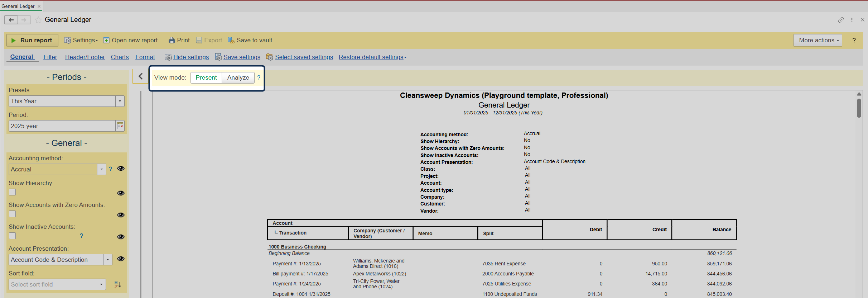Open the Account Presentation dropdown
The image size is (868, 298).
(107, 260)
